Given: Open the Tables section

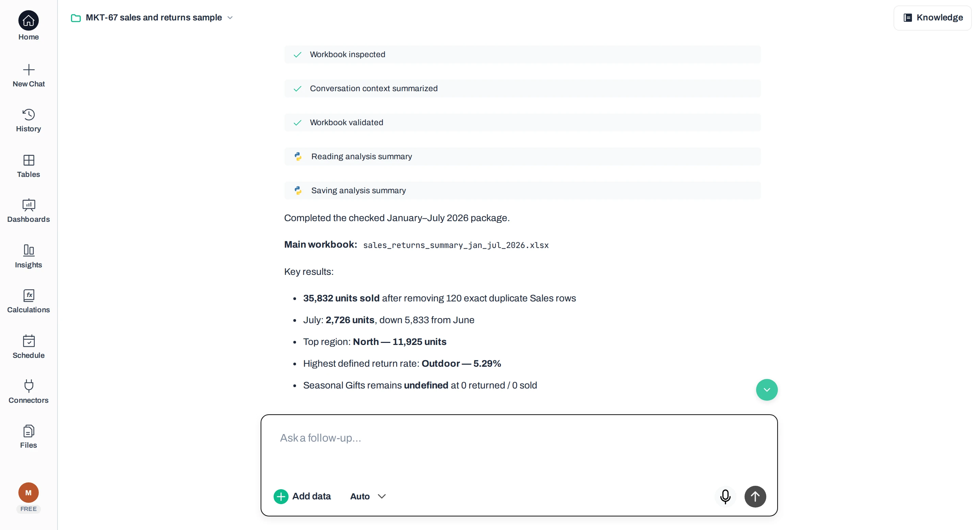Looking at the screenshot, I should click(29, 166).
